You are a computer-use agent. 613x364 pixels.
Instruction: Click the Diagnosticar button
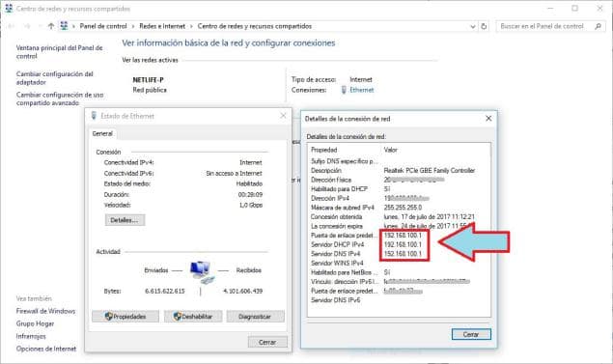click(255, 317)
